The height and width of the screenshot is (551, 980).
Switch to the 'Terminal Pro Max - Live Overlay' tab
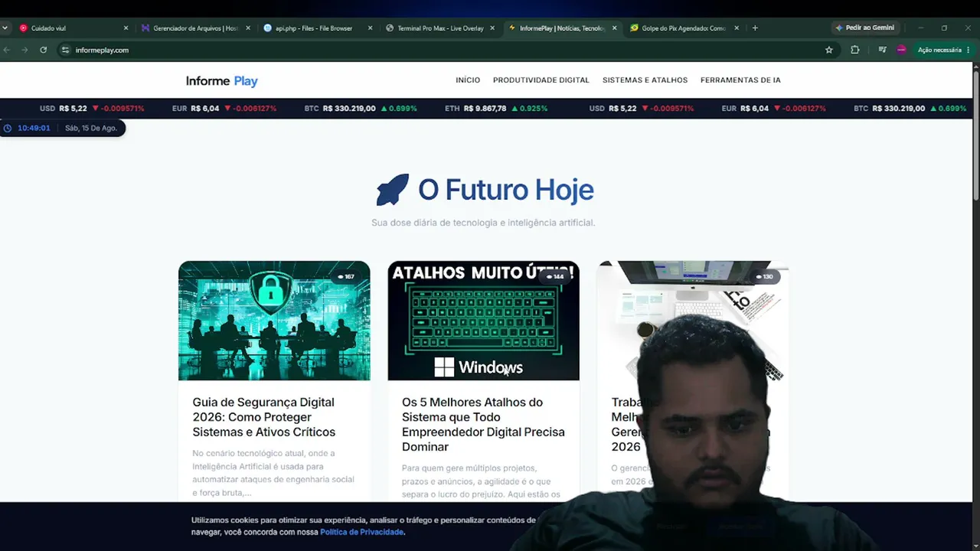(x=440, y=28)
